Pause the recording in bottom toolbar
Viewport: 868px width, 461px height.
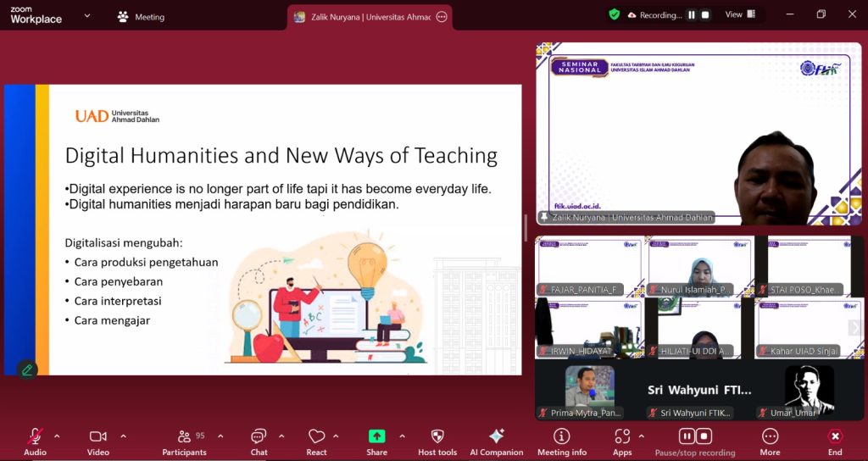coord(687,436)
